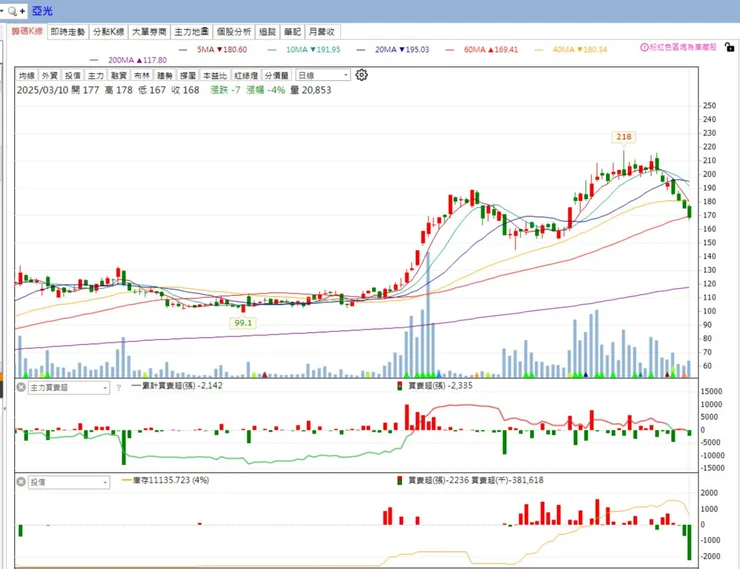The image size is (740, 569).
Task: Click the pink notice text link
Action: [x=683, y=47]
